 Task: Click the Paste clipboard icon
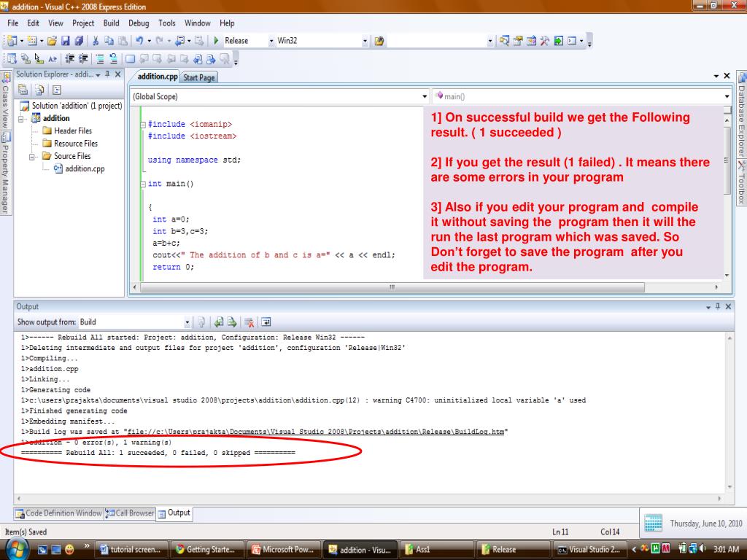(123, 41)
